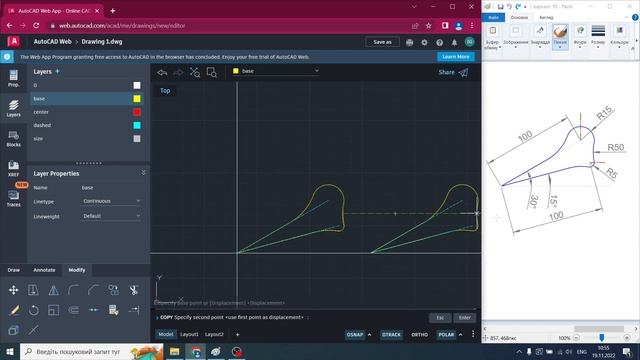Image resolution: width=640 pixels, height=360 pixels.
Task: Click the Top view label
Action: (x=165, y=91)
